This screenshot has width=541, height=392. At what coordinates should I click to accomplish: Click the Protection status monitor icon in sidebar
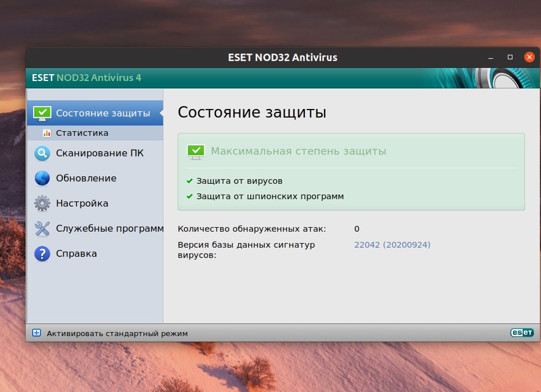[42, 114]
